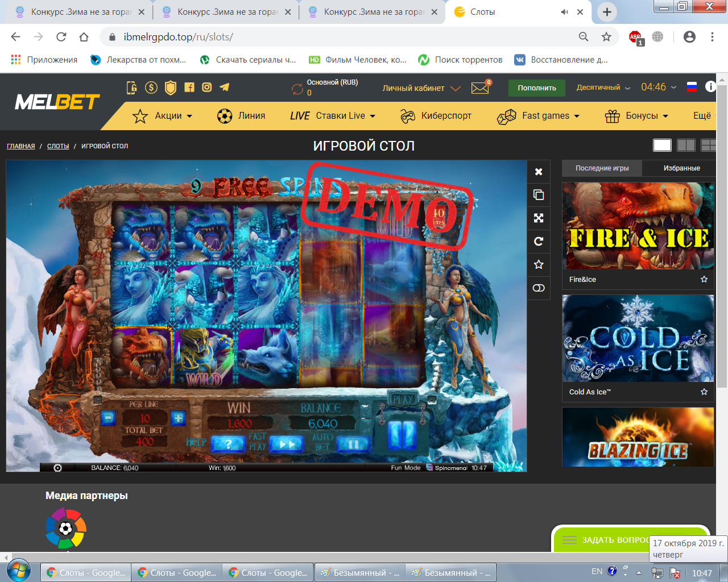Screen dimensions: 728x582
Task: Open the Melbet Facebook icon
Action: pyautogui.click(x=189, y=87)
